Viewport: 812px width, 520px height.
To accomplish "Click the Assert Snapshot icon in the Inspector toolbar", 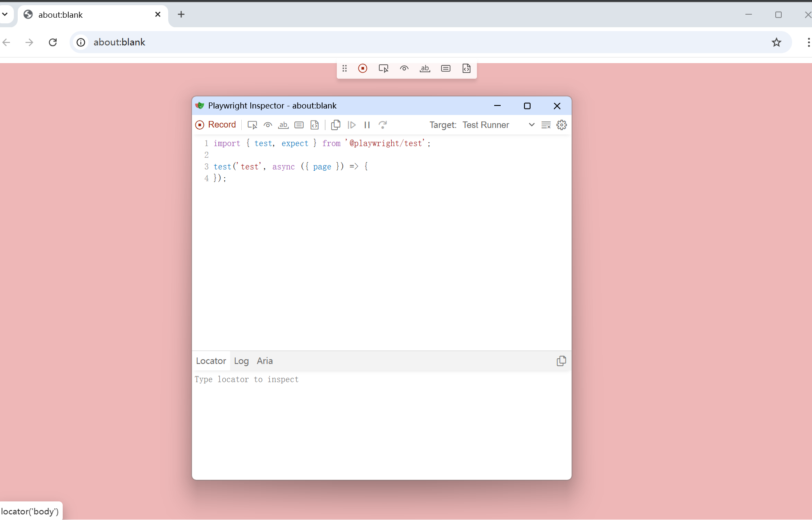I will pyautogui.click(x=315, y=125).
